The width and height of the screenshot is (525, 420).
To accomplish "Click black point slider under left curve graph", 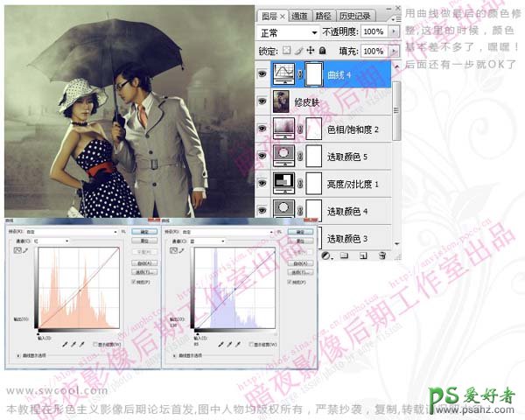I will click(38, 333).
